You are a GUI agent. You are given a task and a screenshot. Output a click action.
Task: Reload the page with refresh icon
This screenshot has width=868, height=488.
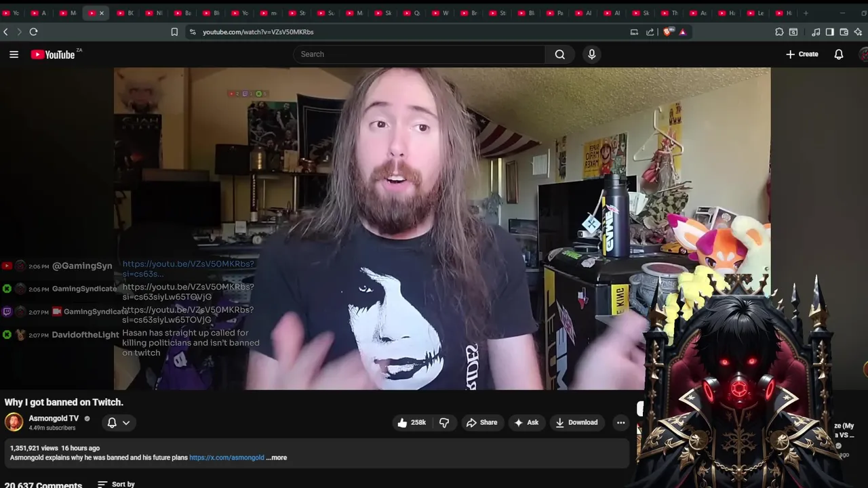coord(33,32)
